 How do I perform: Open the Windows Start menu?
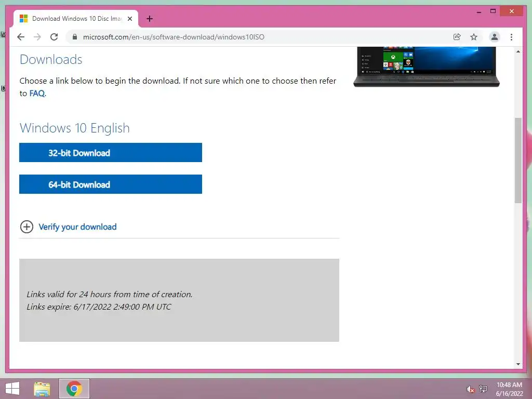(x=12, y=389)
